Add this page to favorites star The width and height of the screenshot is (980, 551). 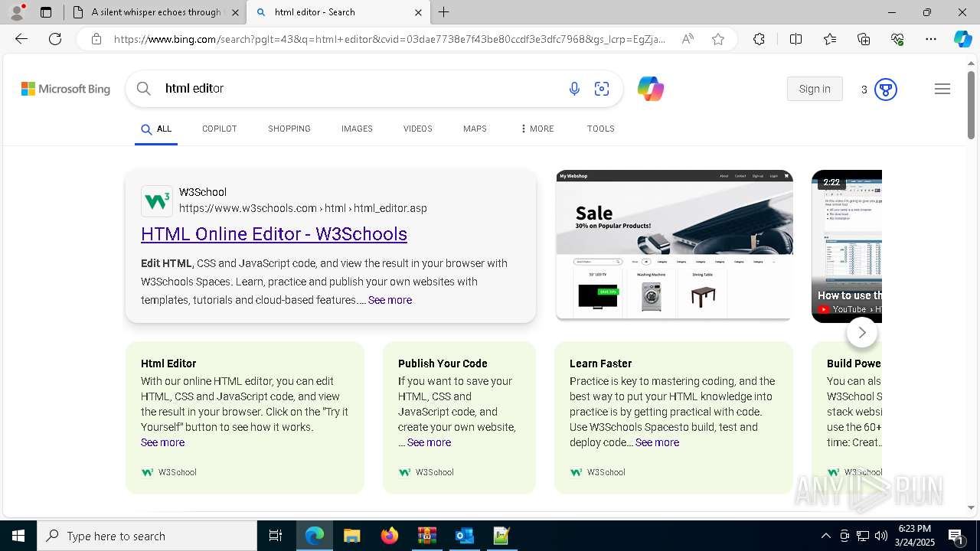pyautogui.click(x=718, y=39)
